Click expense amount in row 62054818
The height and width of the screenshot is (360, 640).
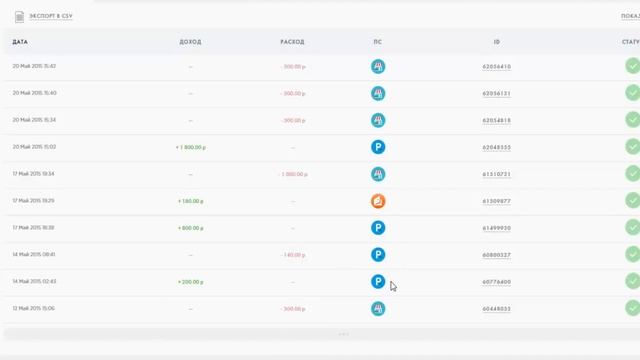(x=293, y=120)
